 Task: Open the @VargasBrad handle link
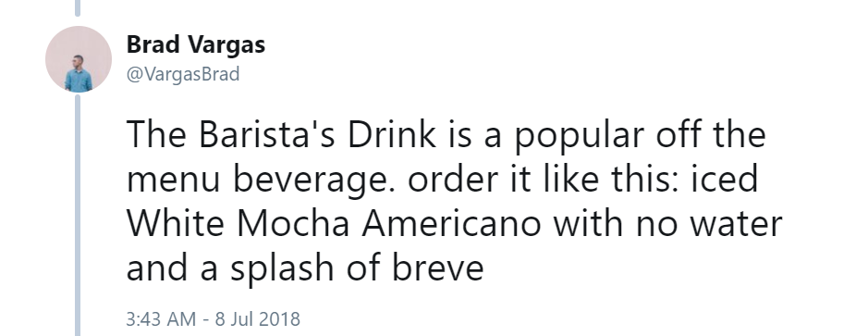pyautogui.click(x=183, y=74)
